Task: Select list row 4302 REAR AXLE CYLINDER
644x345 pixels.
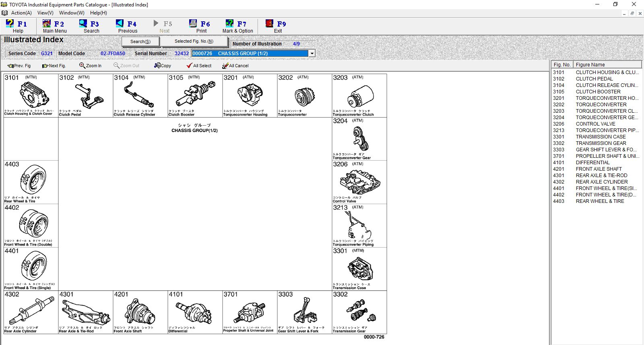Action: [x=597, y=182]
